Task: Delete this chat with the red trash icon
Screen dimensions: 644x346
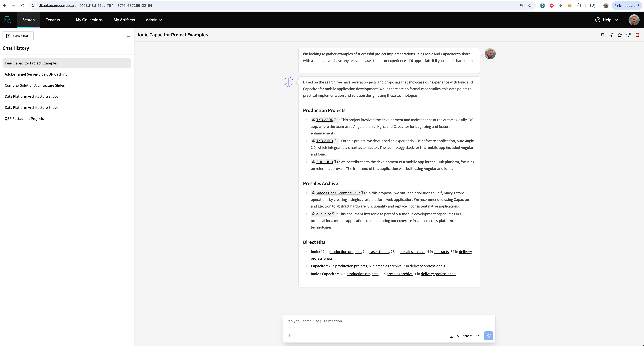Action: click(x=637, y=35)
